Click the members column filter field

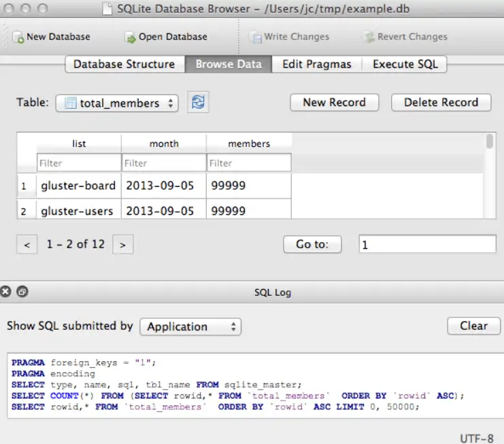[x=249, y=163]
